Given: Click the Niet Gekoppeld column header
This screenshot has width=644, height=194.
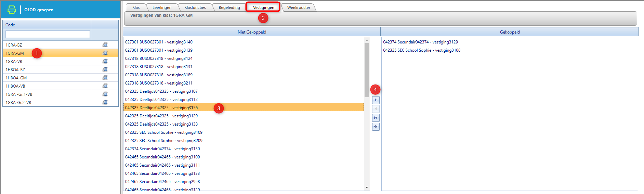Looking at the screenshot, I should coord(252,32).
